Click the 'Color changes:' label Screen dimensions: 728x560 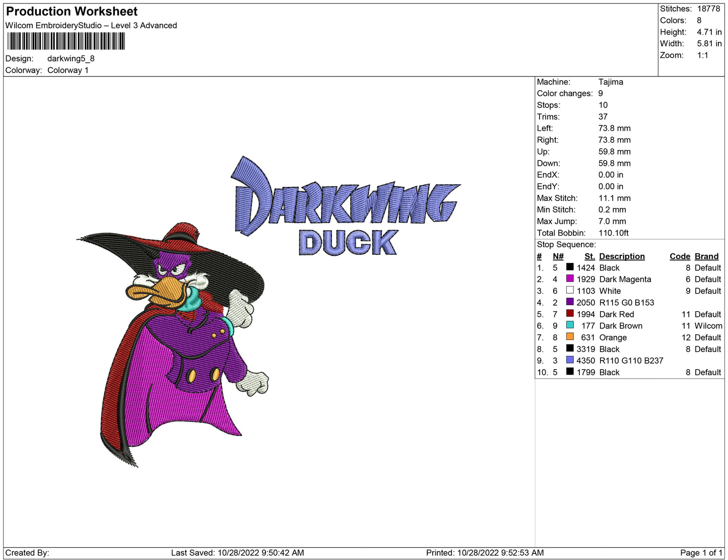pos(565,93)
